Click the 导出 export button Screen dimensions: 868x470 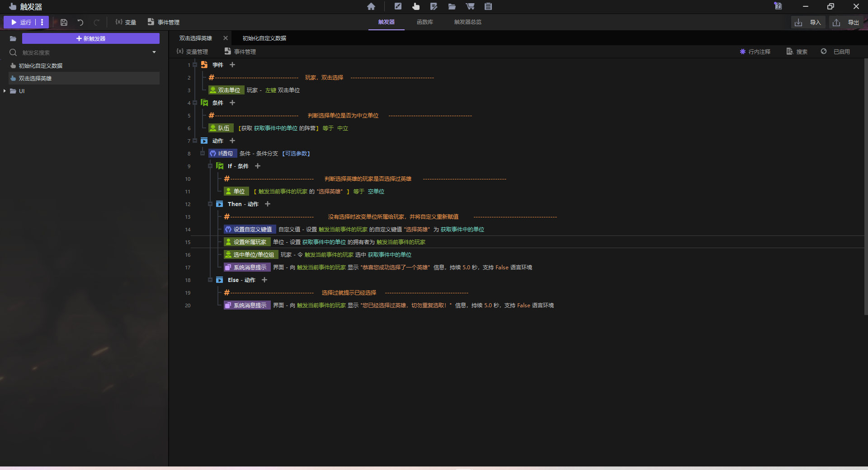(846, 23)
